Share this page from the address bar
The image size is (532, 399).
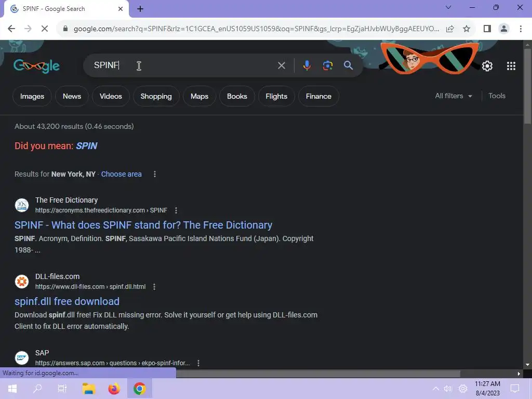click(x=450, y=29)
